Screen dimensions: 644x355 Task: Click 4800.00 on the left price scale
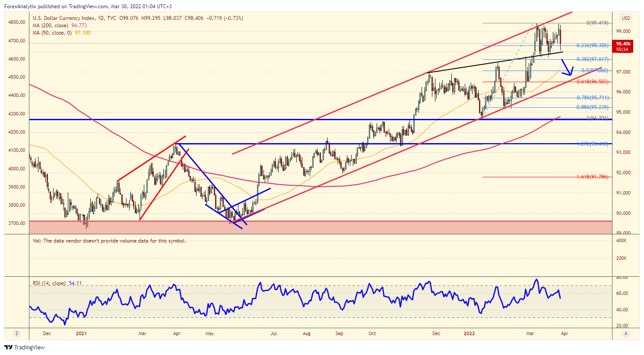(x=17, y=22)
